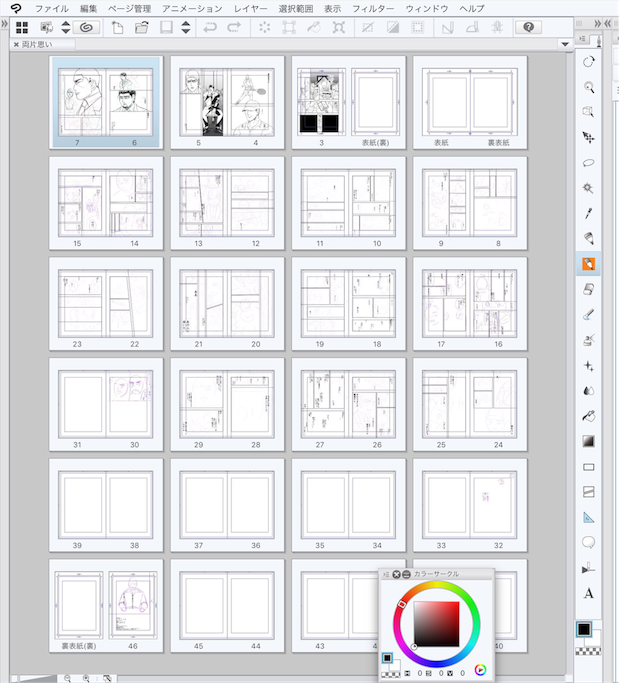Select the Figure rectangle tool

click(588, 467)
